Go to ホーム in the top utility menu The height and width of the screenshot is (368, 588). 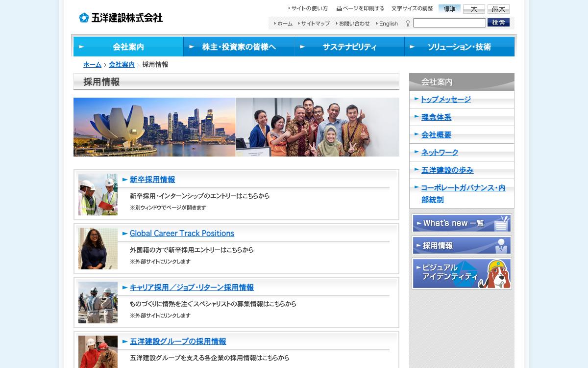(x=283, y=24)
